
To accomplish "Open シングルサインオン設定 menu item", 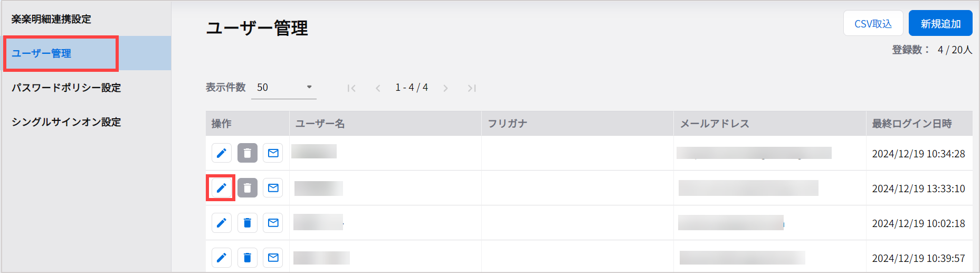I will [66, 122].
